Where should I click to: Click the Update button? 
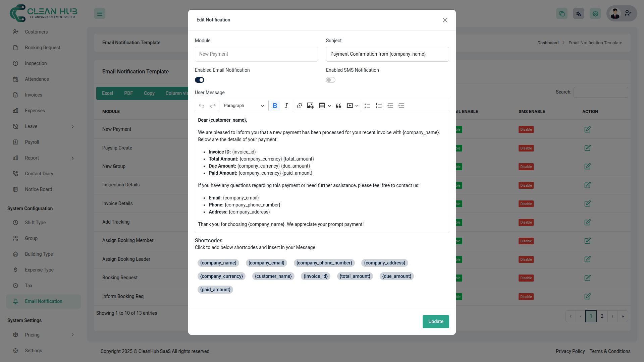pos(436,321)
